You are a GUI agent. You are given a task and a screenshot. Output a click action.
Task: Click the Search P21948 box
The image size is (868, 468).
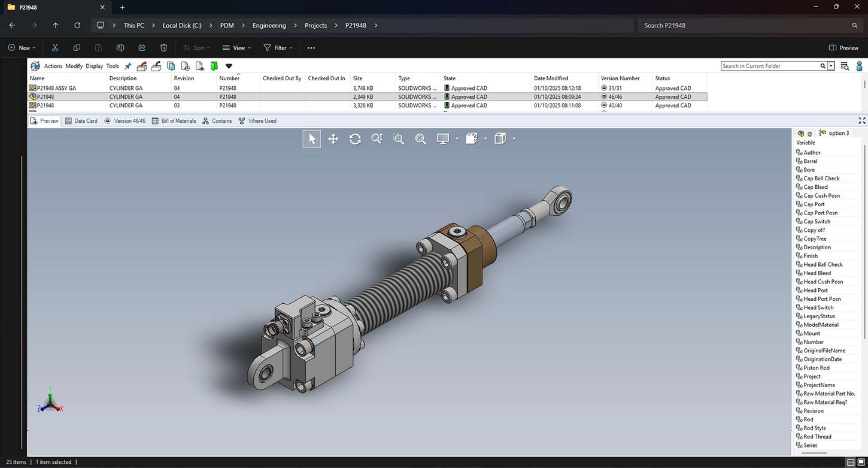751,25
